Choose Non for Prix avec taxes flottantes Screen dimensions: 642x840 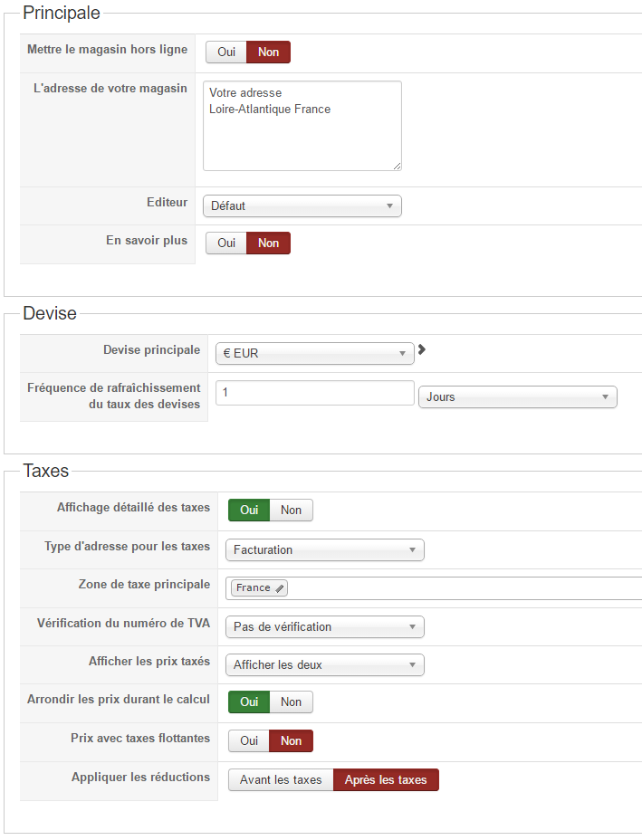(291, 741)
